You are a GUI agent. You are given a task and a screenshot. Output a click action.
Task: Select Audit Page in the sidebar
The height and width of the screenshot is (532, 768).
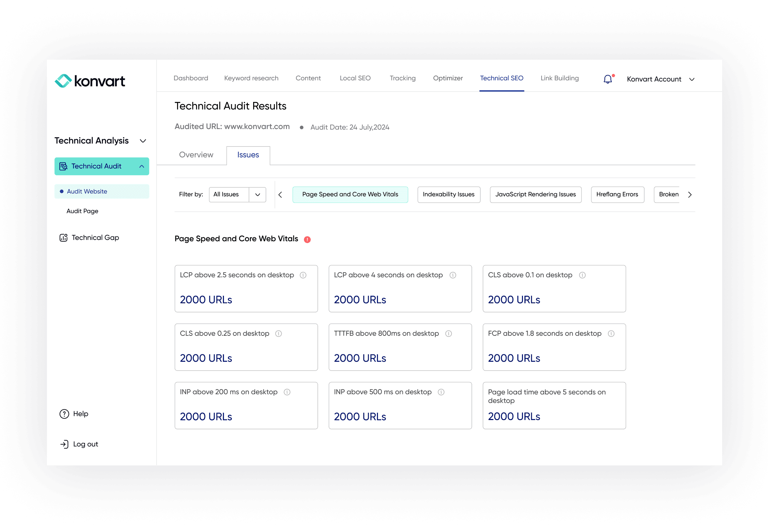click(82, 211)
